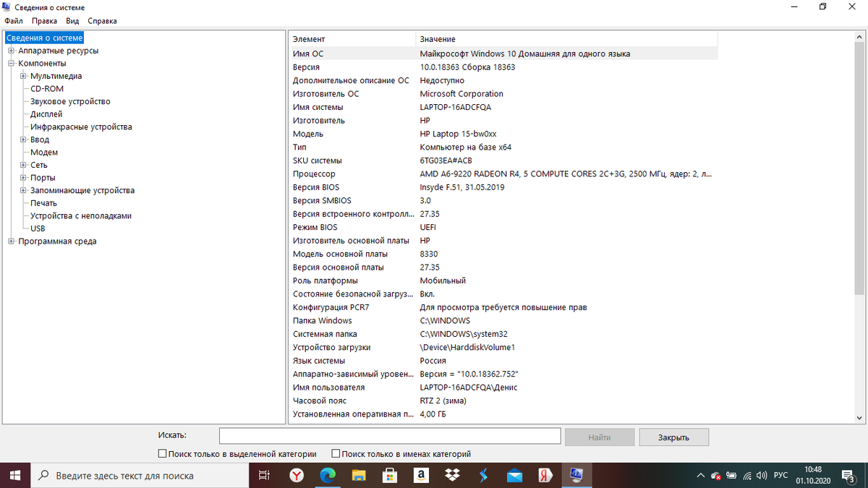
Task: Click the battery status tray icon
Action: [731, 476]
